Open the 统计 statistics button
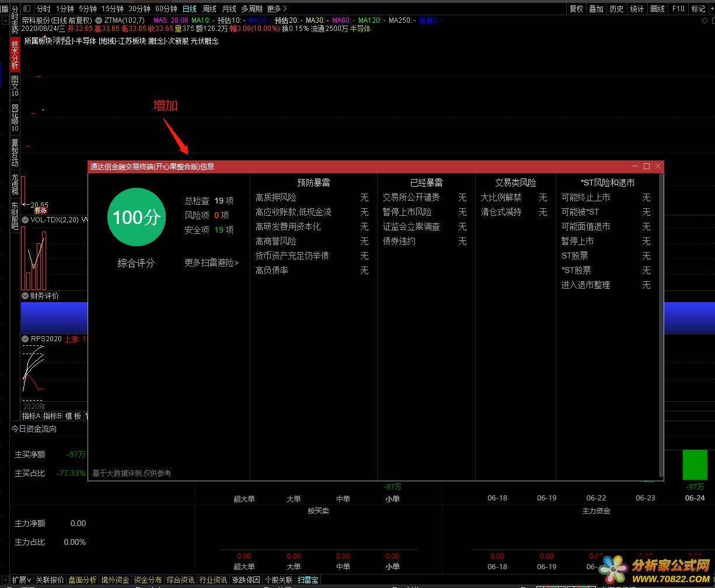715x588 pixels. tap(637, 9)
